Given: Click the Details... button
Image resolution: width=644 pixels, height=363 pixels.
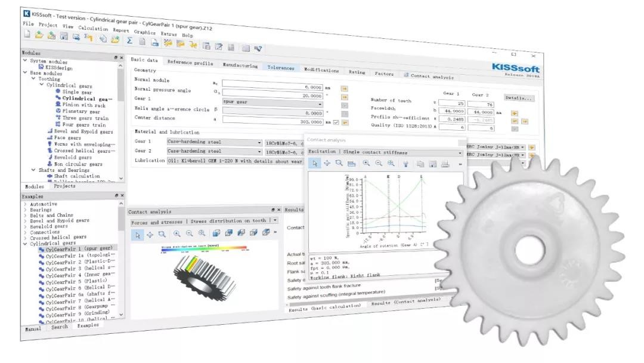Looking at the screenshot, I should (x=519, y=98).
